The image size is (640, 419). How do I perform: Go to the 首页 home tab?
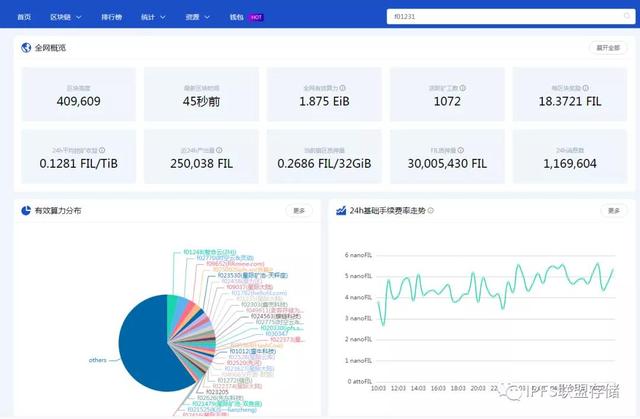coord(24,17)
